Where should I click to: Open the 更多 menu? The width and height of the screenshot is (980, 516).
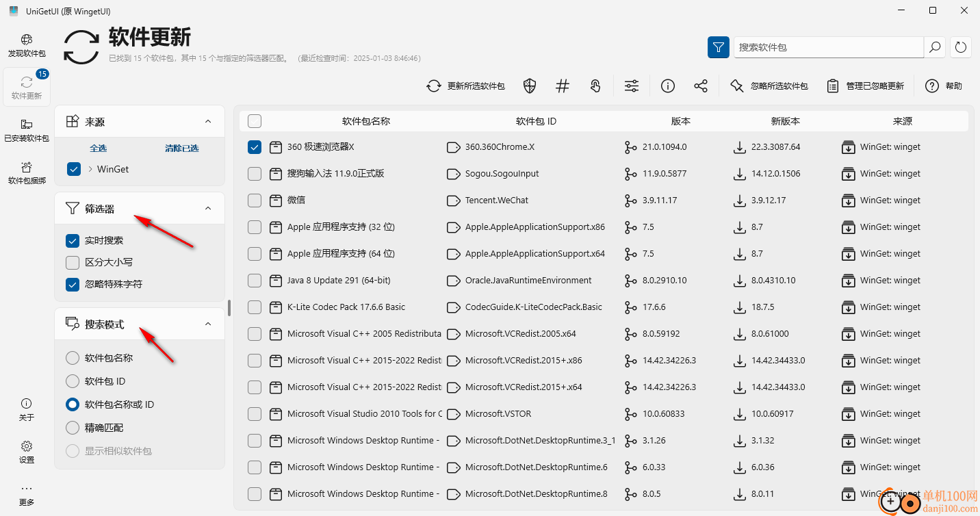[x=27, y=494]
